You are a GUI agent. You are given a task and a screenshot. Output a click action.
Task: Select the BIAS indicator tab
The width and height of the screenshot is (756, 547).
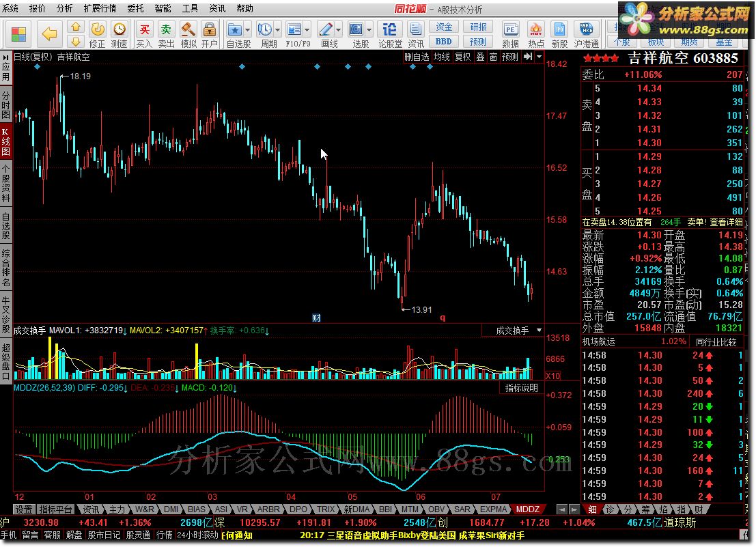coord(196,509)
